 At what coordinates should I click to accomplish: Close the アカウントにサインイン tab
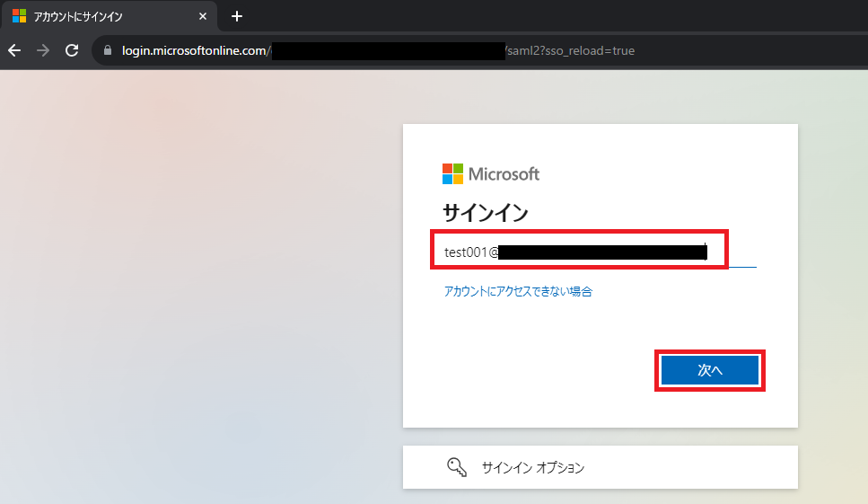203,16
